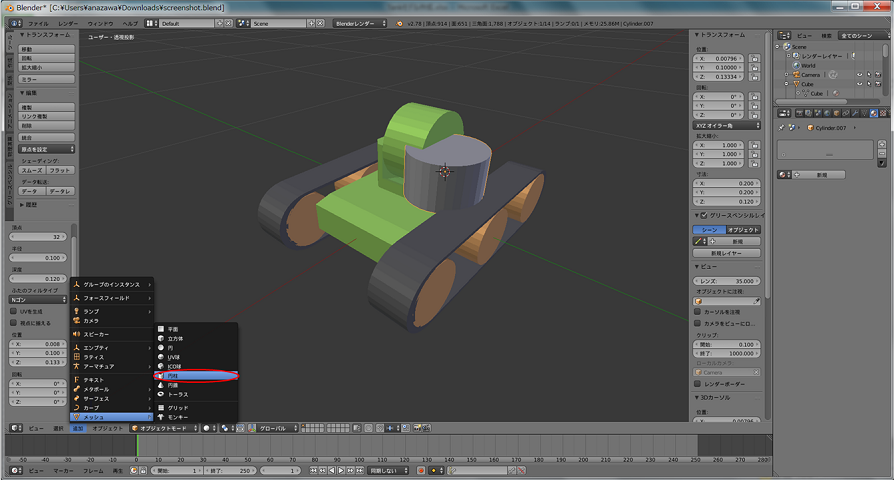Open the ファイル menu in top bar
Image resolution: width=894 pixels, height=480 pixels.
[x=37, y=22]
